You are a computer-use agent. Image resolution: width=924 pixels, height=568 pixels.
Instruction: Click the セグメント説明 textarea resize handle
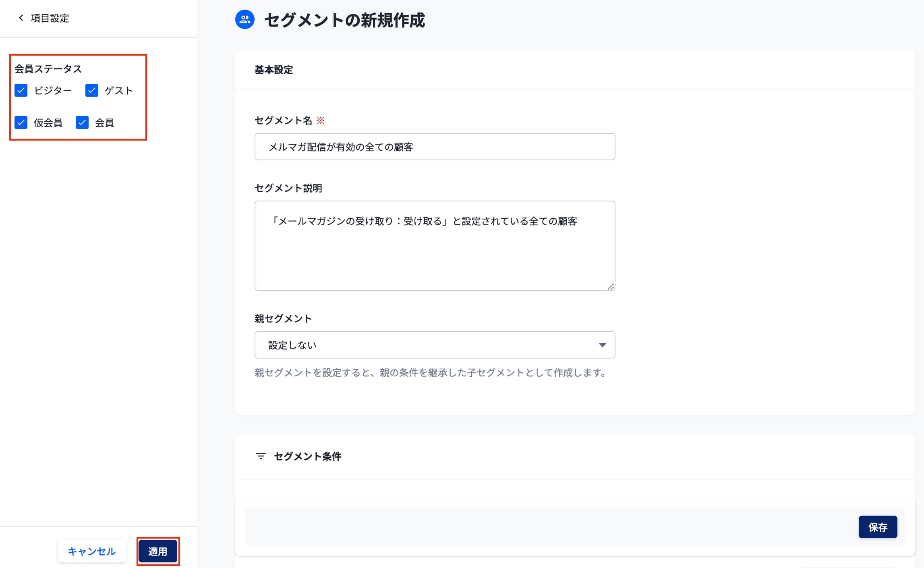click(611, 286)
